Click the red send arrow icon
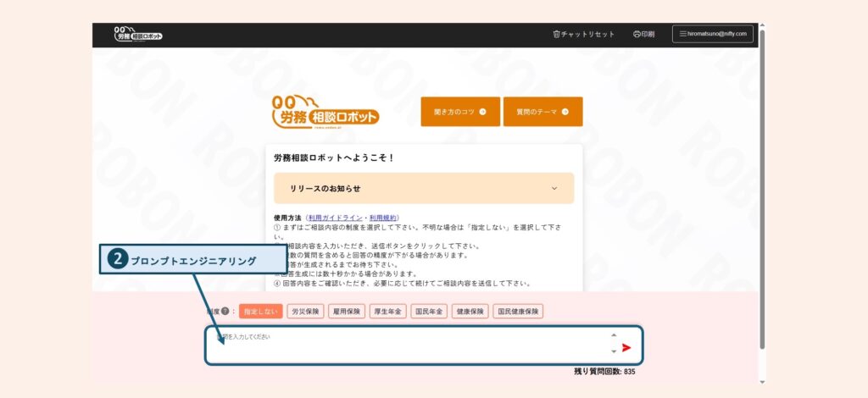This screenshot has width=868, height=398. 626,348
